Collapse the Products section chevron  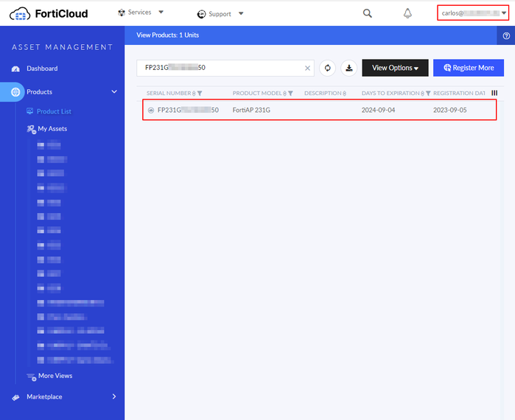click(114, 91)
